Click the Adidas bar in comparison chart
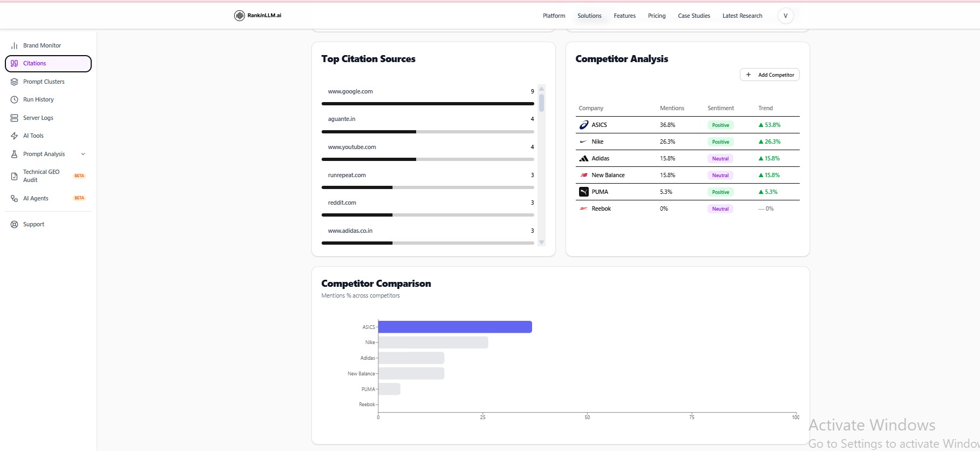Image resolution: width=980 pixels, height=451 pixels. point(411,358)
